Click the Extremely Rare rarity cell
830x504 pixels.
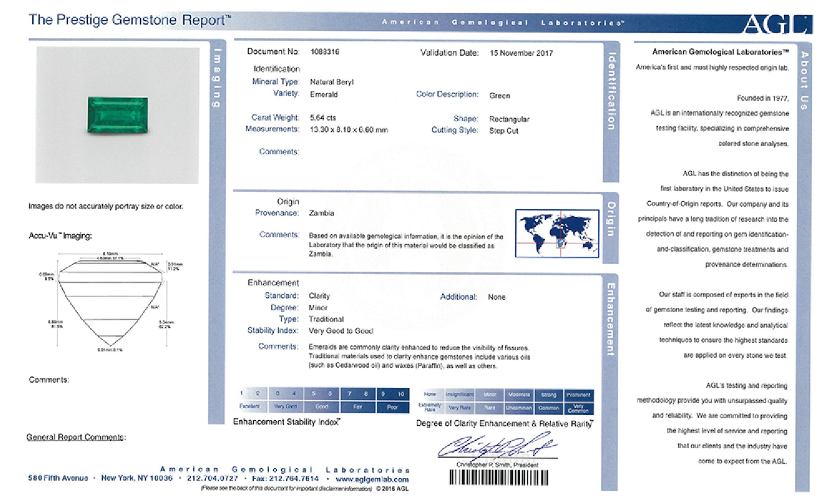pyautogui.click(x=430, y=408)
